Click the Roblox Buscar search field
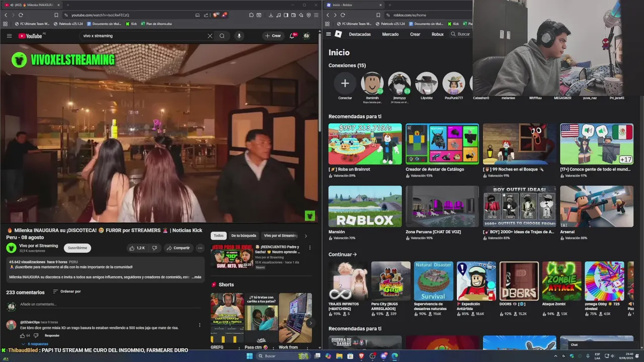 point(461,34)
